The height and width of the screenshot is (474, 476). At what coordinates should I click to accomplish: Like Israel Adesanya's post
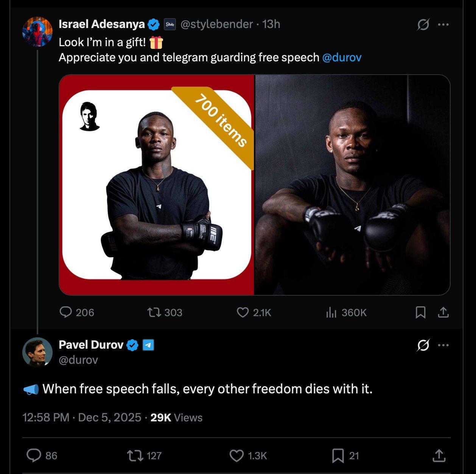[x=243, y=312]
